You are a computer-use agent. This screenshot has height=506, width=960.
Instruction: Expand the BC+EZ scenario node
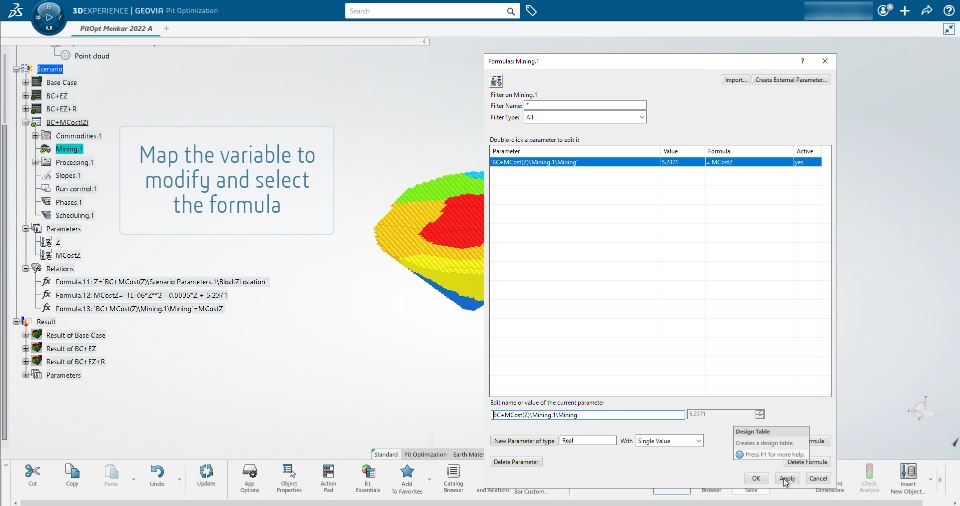coord(26,96)
